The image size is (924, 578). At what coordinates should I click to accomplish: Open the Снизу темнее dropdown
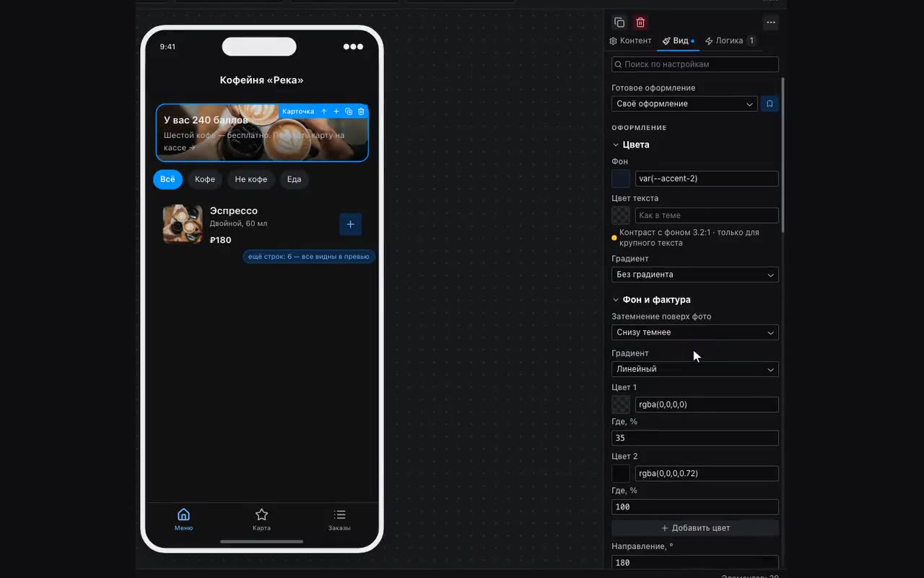[x=695, y=332]
